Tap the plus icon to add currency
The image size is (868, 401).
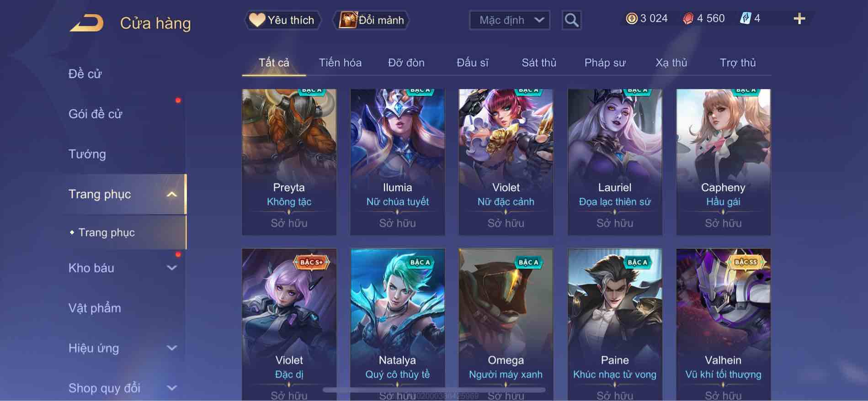(799, 19)
